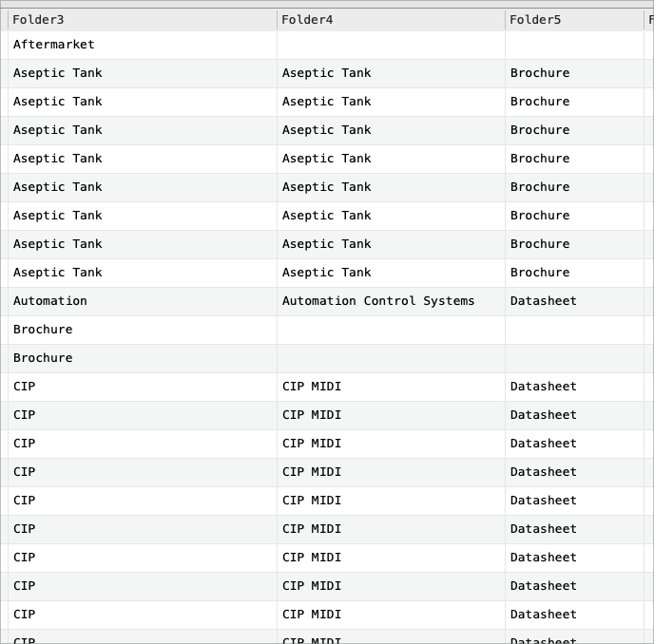
Task: Select the Automation Control Systems cell
Action: pos(378,301)
